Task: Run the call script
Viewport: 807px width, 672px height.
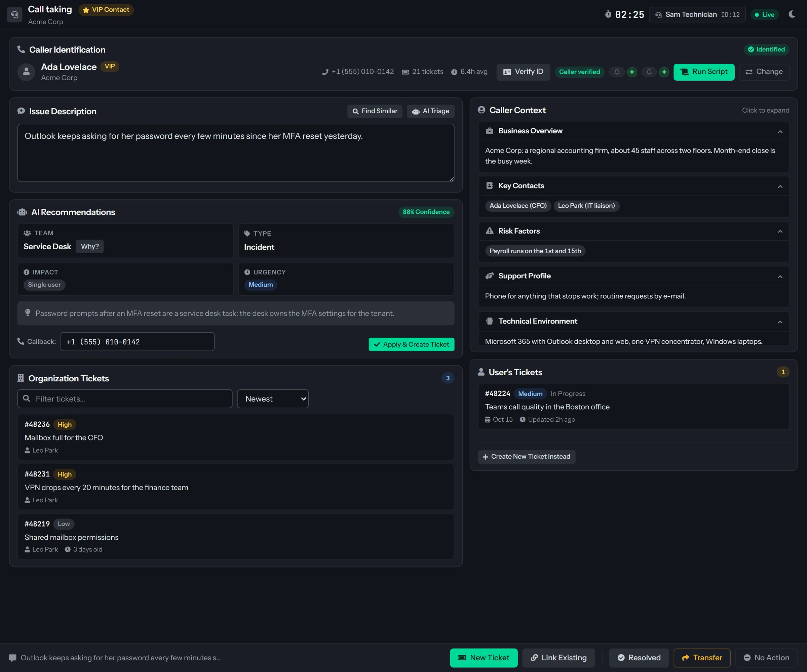Action: tap(704, 72)
